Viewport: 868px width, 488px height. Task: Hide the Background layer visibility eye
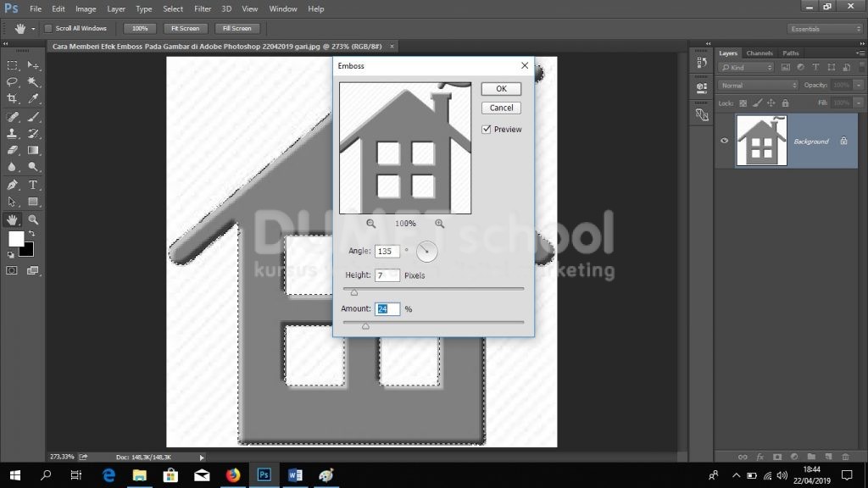(724, 141)
